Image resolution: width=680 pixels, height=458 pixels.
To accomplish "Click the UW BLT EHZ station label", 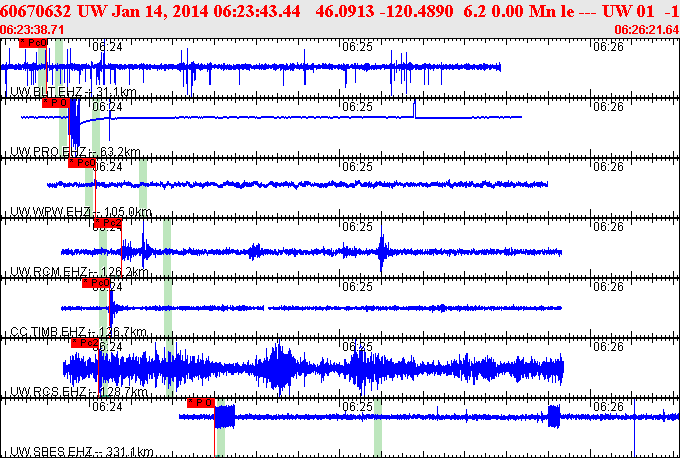I will click(72, 92).
